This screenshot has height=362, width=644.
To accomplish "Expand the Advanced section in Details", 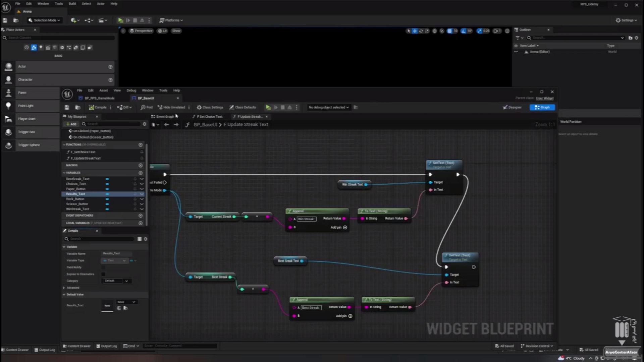I will tap(64, 288).
